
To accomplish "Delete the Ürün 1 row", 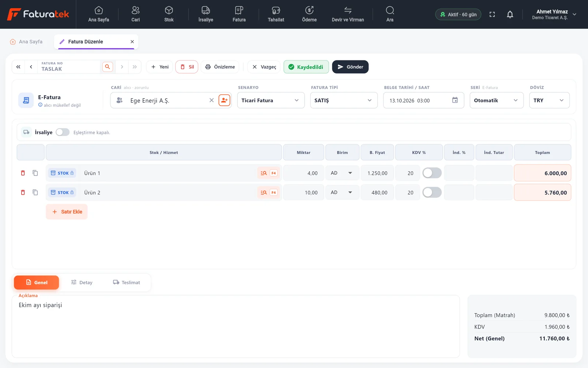I will pyautogui.click(x=23, y=173).
